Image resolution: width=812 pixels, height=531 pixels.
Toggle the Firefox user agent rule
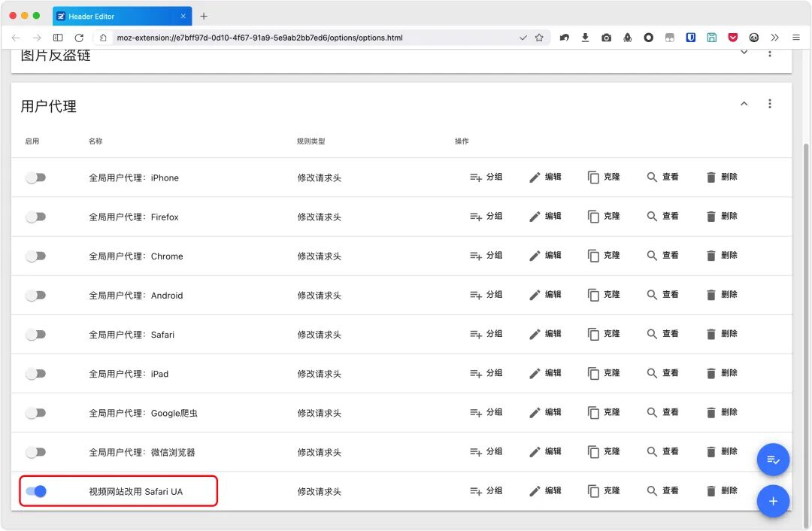pos(36,217)
